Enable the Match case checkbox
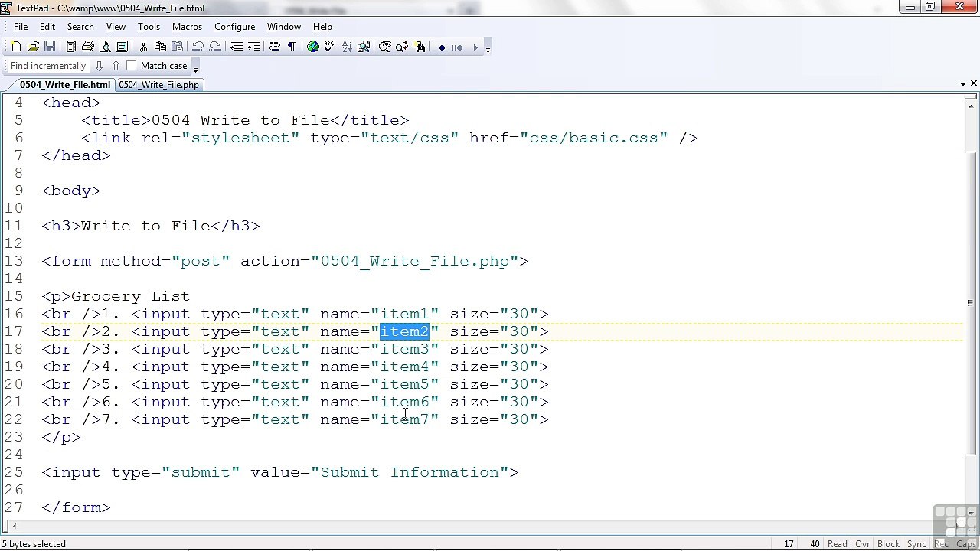The image size is (980, 551). point(131,66)
